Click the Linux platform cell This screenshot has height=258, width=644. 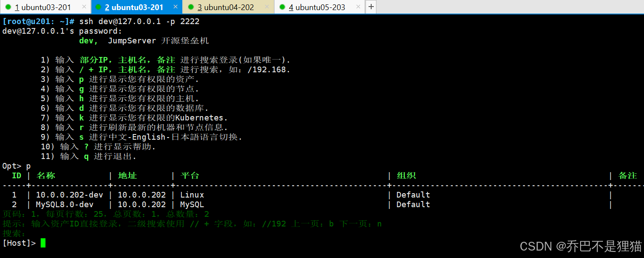[192, 195]
